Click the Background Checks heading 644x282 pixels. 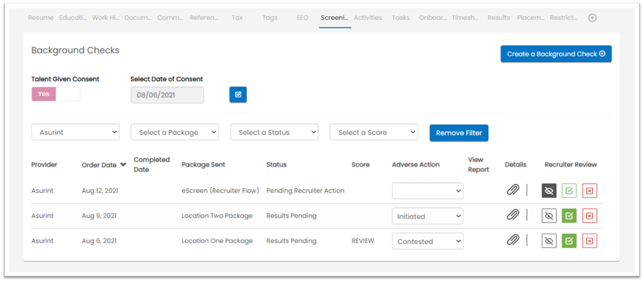(x=75, y=50)
